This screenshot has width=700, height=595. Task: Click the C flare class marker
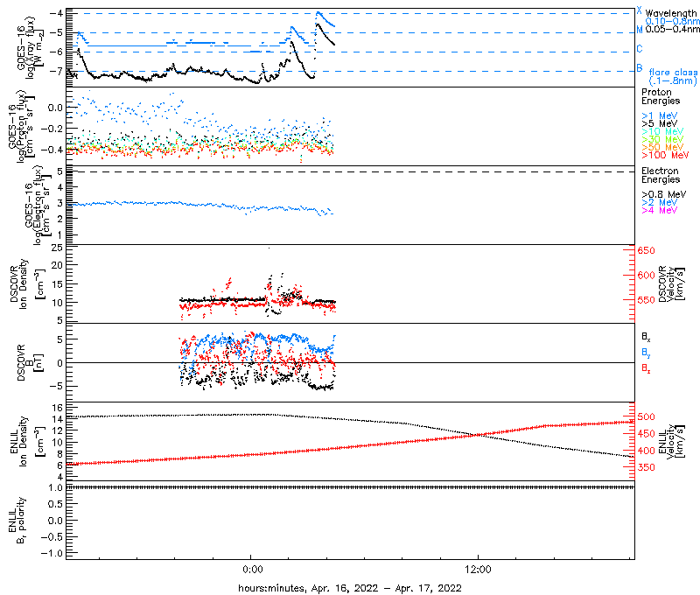pyautogui.click(x=640, y=49)
